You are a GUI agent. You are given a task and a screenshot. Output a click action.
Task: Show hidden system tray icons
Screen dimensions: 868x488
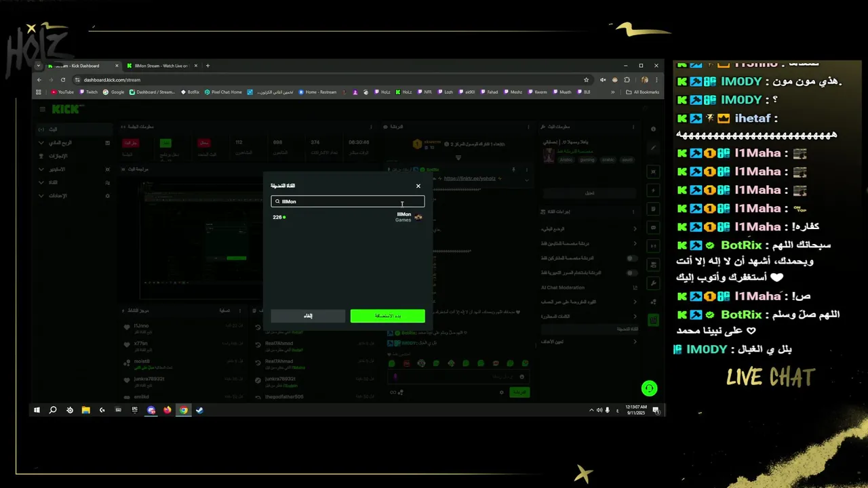(x=591, y=410)
